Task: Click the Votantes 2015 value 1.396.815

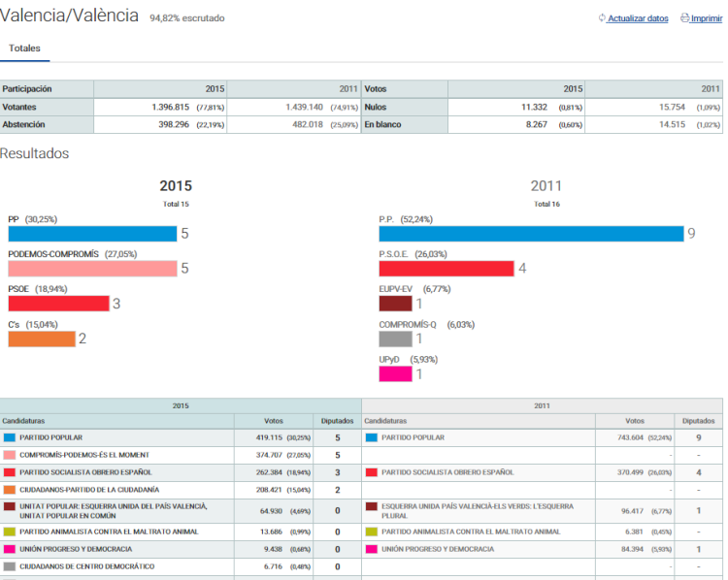Action: 171,108
